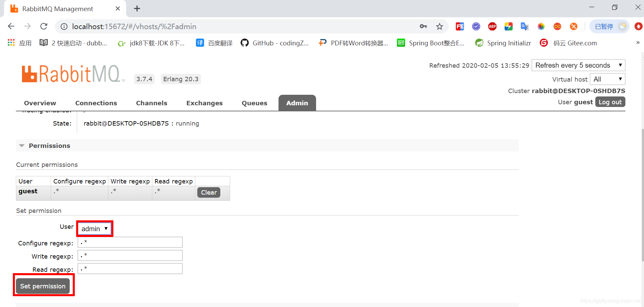Show more bookmarks with the chevron
The height and width of the screenshot is (307, 644).
(x=638, y=43)
